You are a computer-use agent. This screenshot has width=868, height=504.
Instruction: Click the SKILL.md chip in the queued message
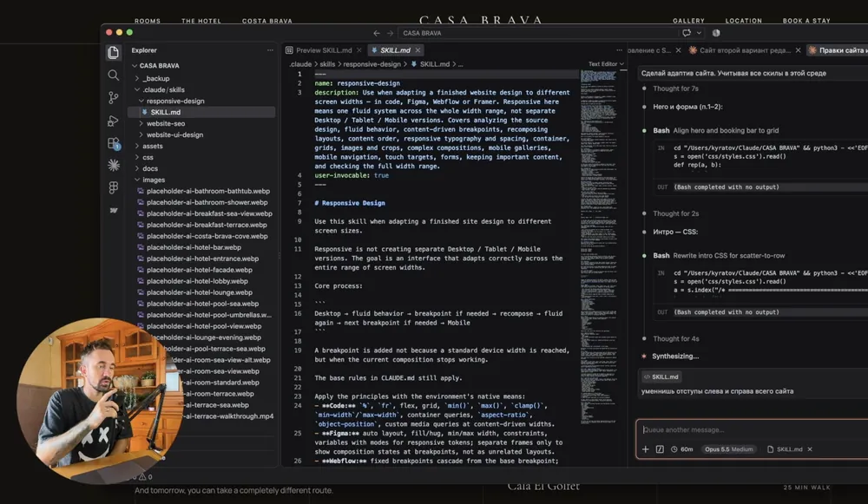pos(661,376)
